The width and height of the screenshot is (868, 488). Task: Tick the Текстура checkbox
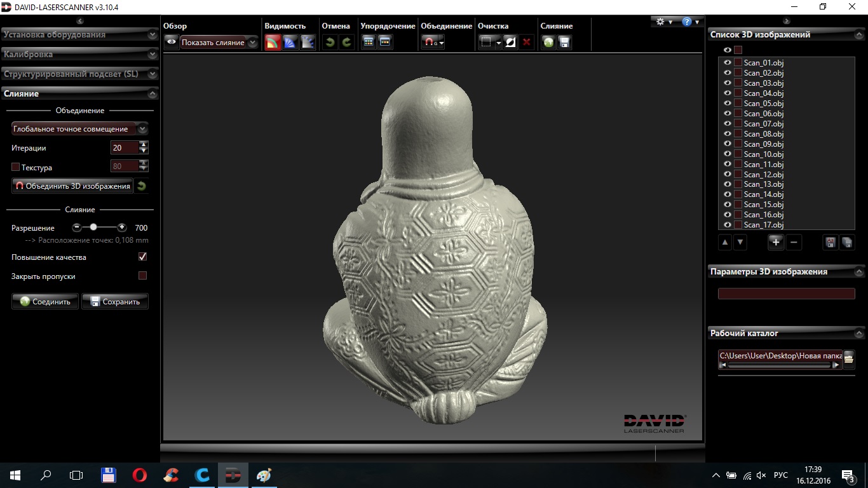(16, 168)
